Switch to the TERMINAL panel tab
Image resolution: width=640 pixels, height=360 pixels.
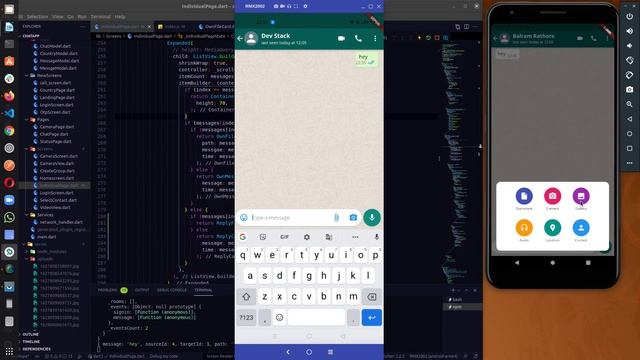pos(203,290)
